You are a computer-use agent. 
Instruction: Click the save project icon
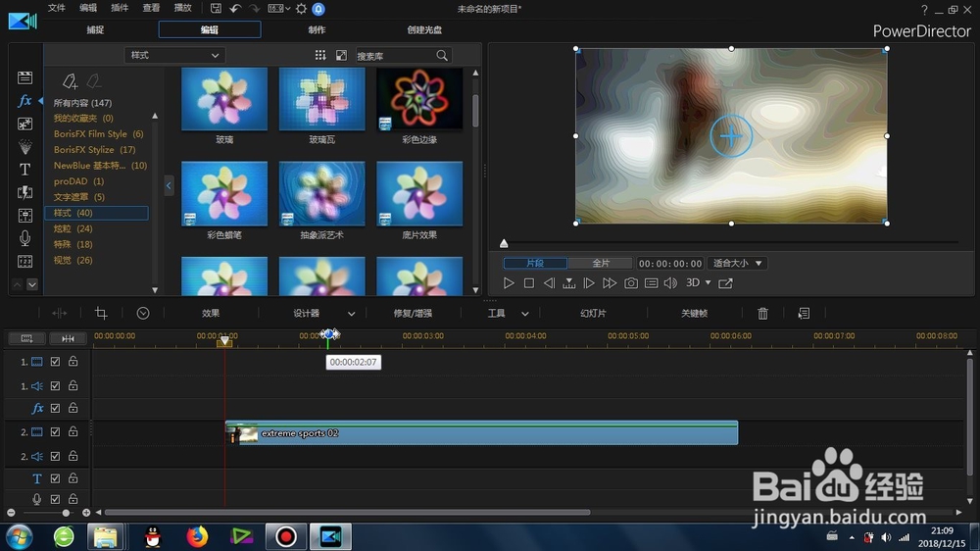click(x=216, y=9)
